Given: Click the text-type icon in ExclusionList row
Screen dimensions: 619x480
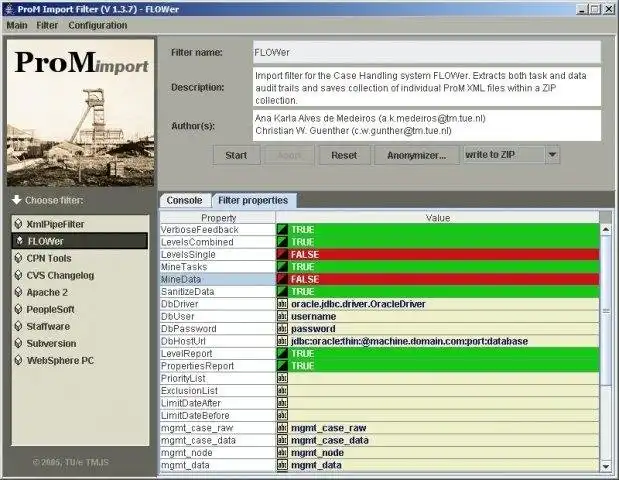Looking at the screenshot, I should (x=282, y=391).
